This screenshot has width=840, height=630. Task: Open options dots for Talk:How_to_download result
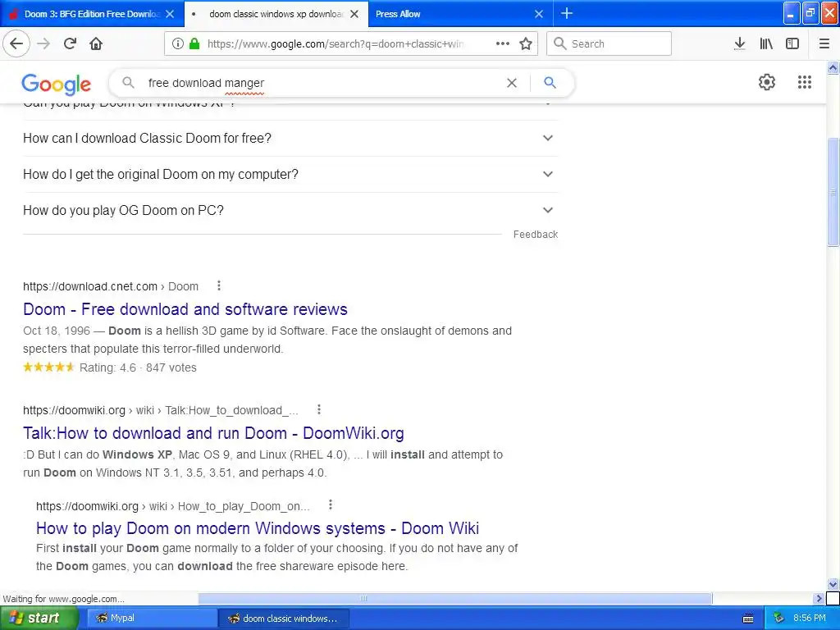pos(319,409)
